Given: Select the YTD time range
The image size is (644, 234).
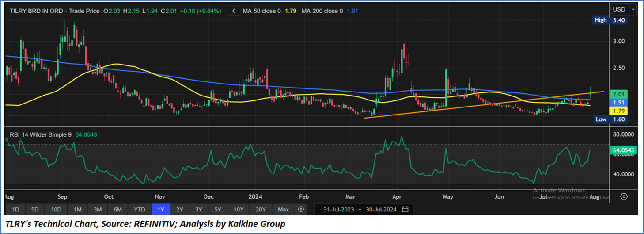Looking at the screenshot, I should 139,209.
